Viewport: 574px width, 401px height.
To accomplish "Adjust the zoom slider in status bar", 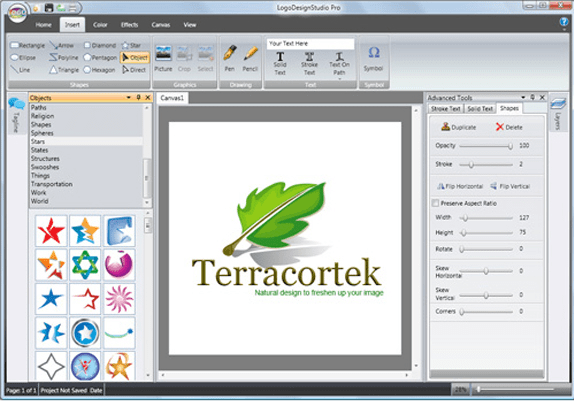I will (x=516, y=389).
